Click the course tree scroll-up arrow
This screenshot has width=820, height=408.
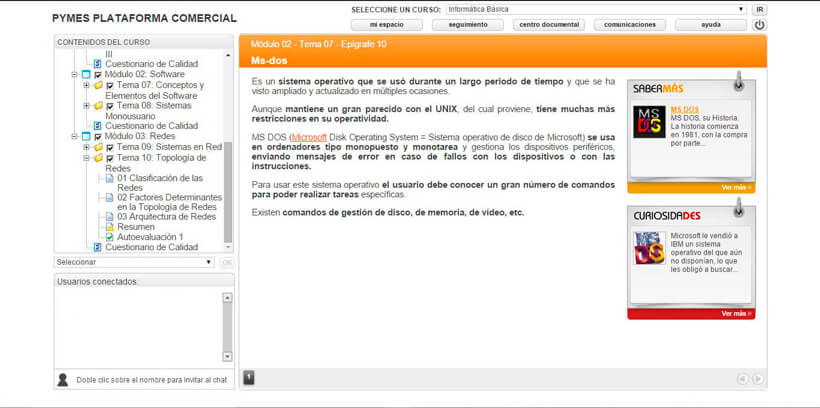(228, 54)
